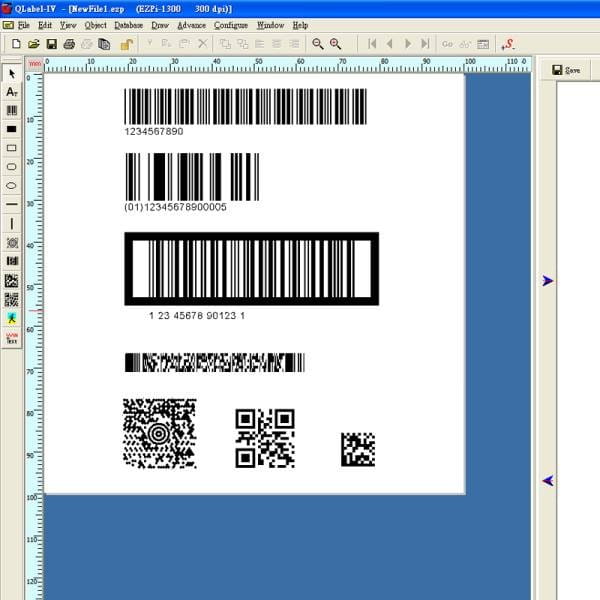
Task: Click the New file icon
Action: (x=15, y=44)
